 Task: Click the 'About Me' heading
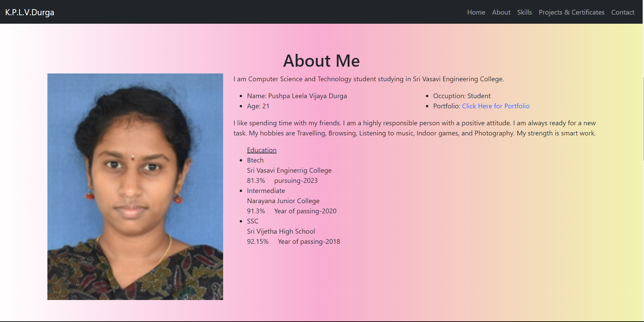point(321,61)
